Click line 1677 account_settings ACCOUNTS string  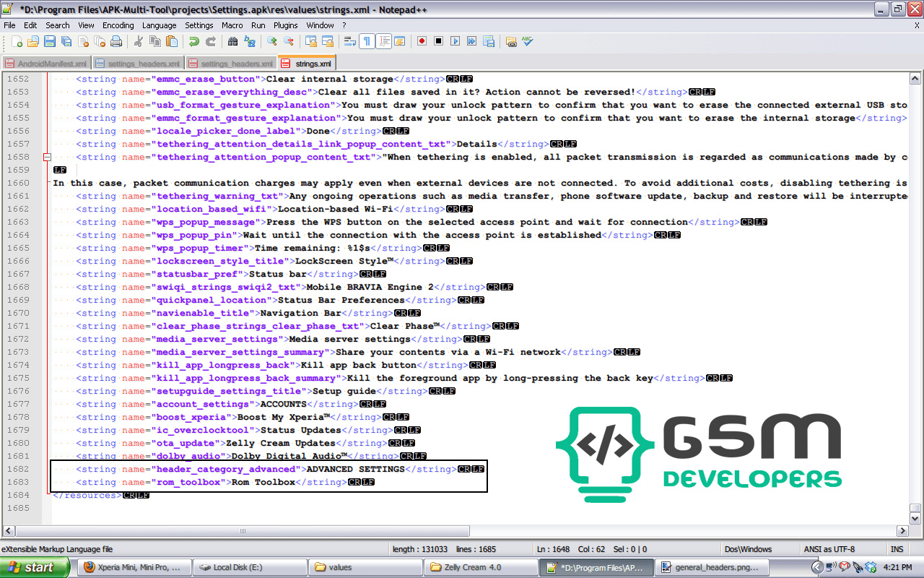click(x=231, y=404)
